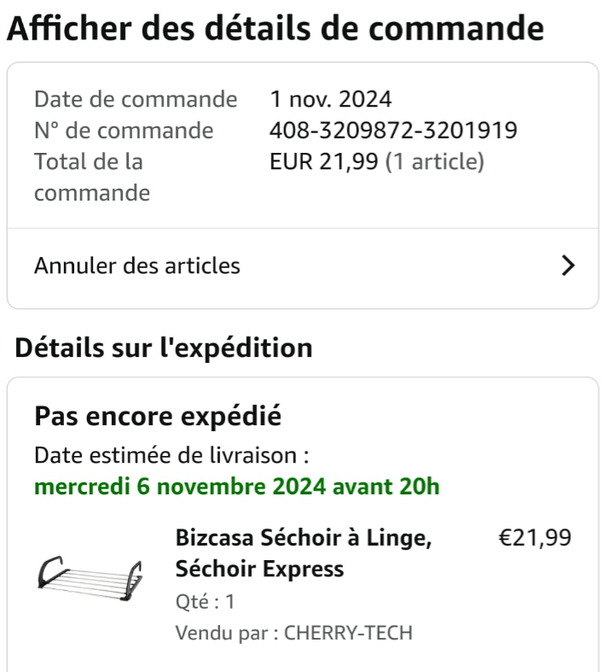This screenshot has width=616, height=672.
Task: Click the Pas encore expédié status heading
Action: 158,417
